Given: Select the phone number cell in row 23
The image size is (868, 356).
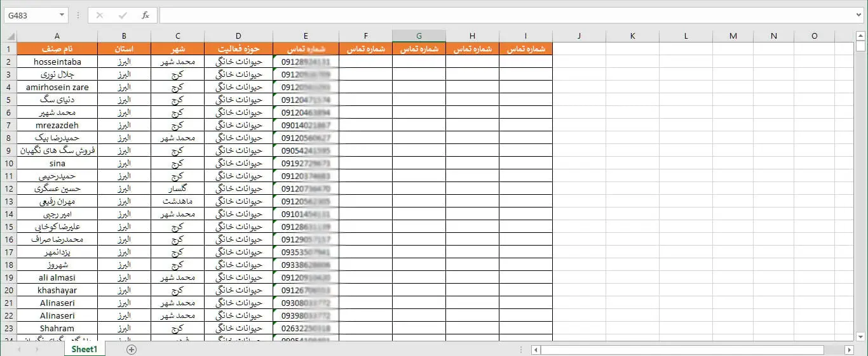Looking at the screenshot, I should click(306, 328).
